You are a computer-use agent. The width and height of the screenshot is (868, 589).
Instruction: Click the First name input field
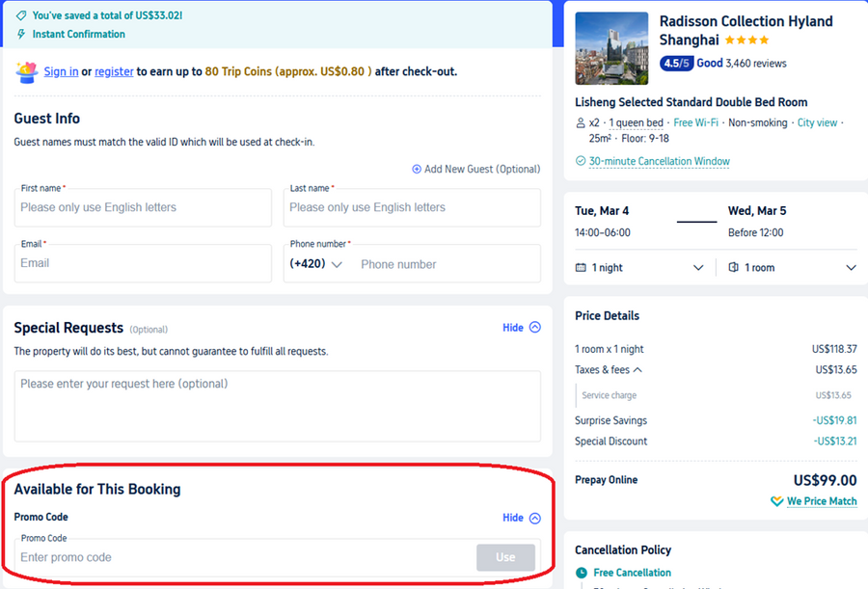143,207
